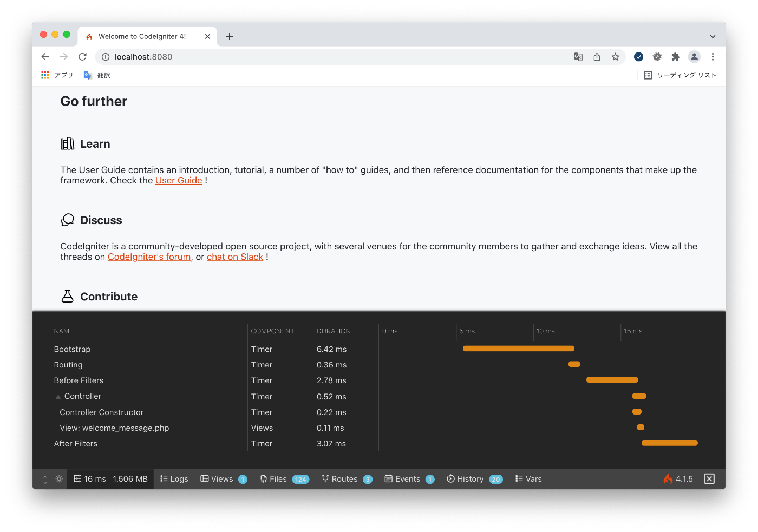758x532 pixels.
Task: Click the CodeIgniter flame 4.1.5 version
Action: [x=678, y=479]
